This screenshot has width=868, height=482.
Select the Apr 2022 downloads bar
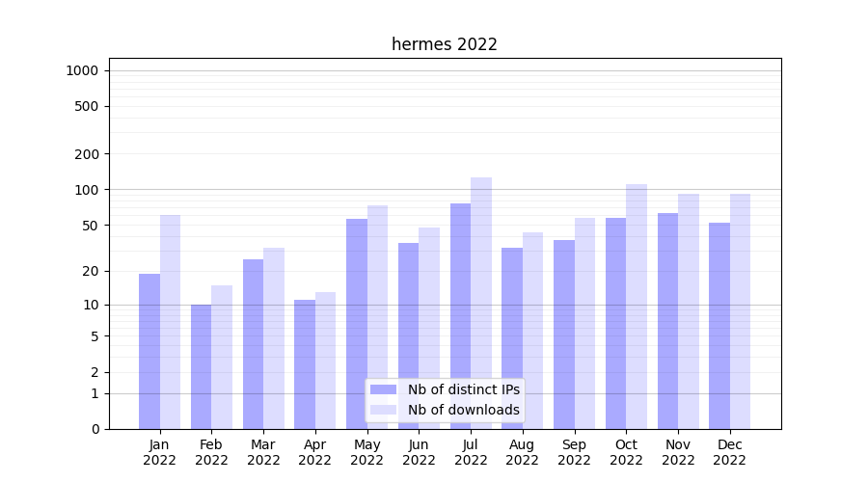[x=325, y=360]
